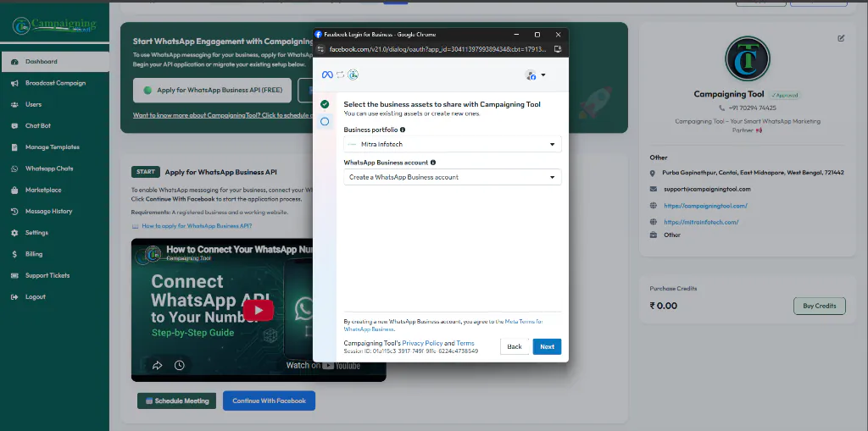This screenshot has width=868, height=431.
Task: Click the Approved status badge
Action: (785, 95)
